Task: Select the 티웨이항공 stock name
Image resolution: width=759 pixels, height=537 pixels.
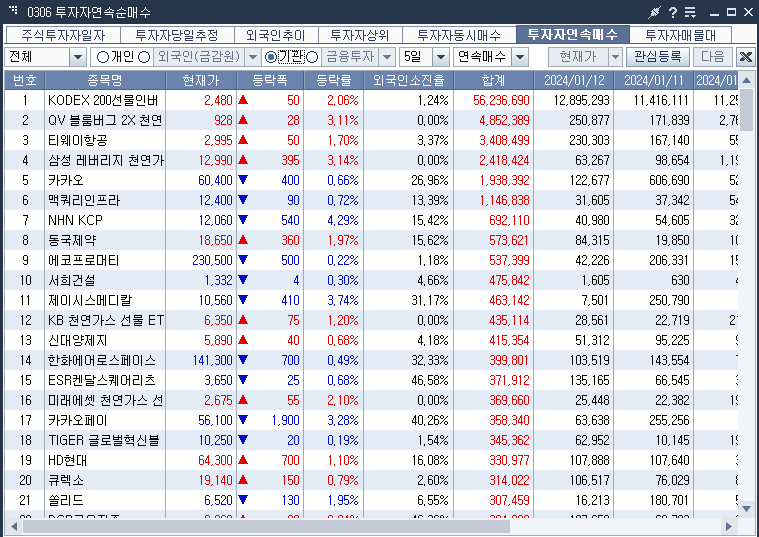Action: coord(77,140)
